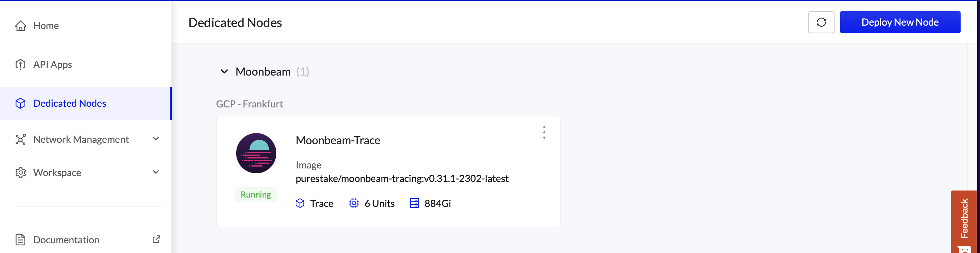Go to Dedicated Nodes in sidebar
This screenshot has height=253, width=980.
point(70,103)
